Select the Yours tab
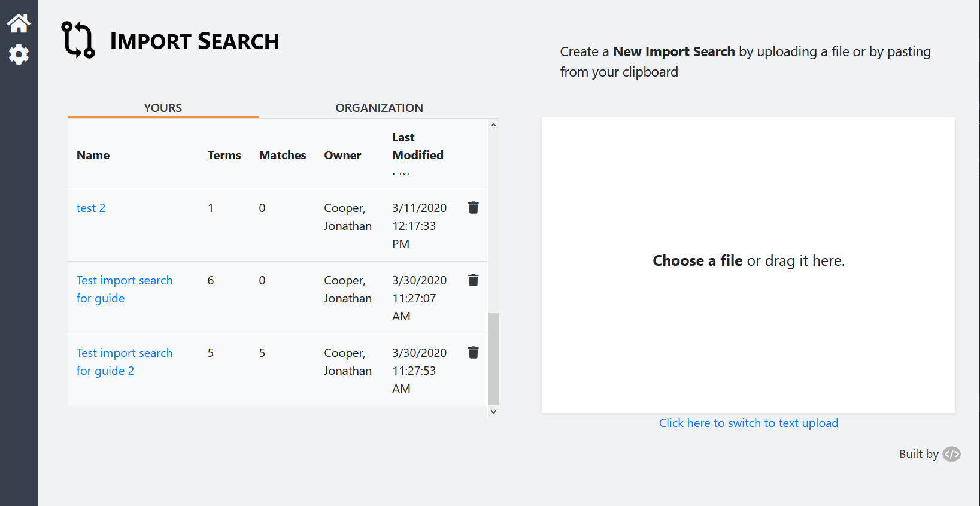This screenshot has height=506, width=980. click(x=163, y=108)
